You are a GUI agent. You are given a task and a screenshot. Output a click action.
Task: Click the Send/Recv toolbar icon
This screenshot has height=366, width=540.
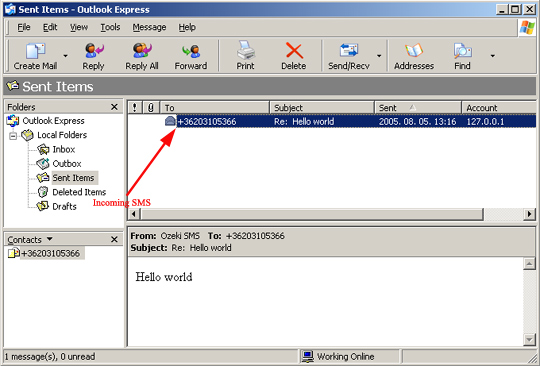[x=349, y=50]
